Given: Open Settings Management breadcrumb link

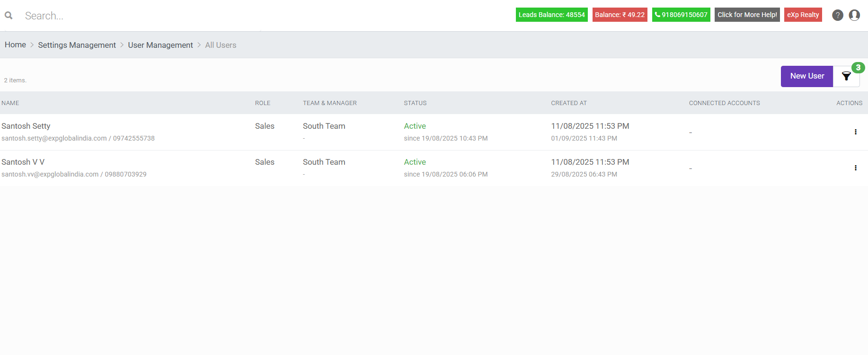Looking at the screenshot, I should 77,45.
